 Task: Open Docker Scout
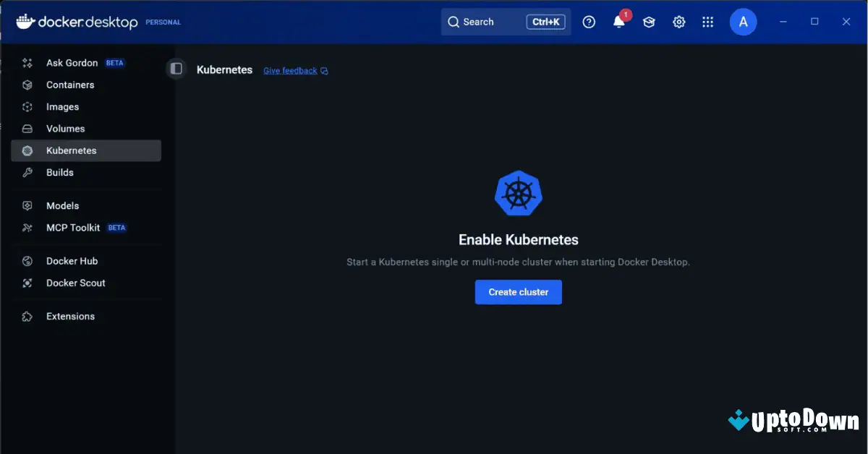click(76, 283)
